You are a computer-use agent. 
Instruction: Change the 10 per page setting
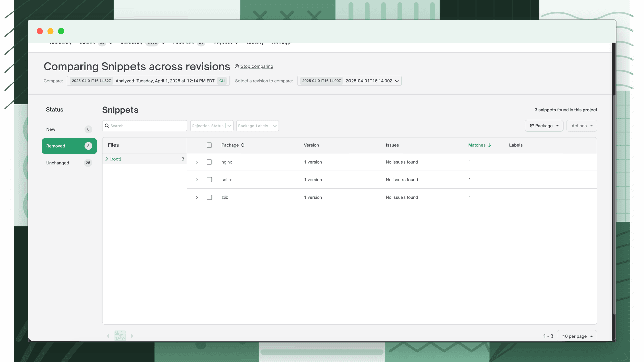pos(577,336)
